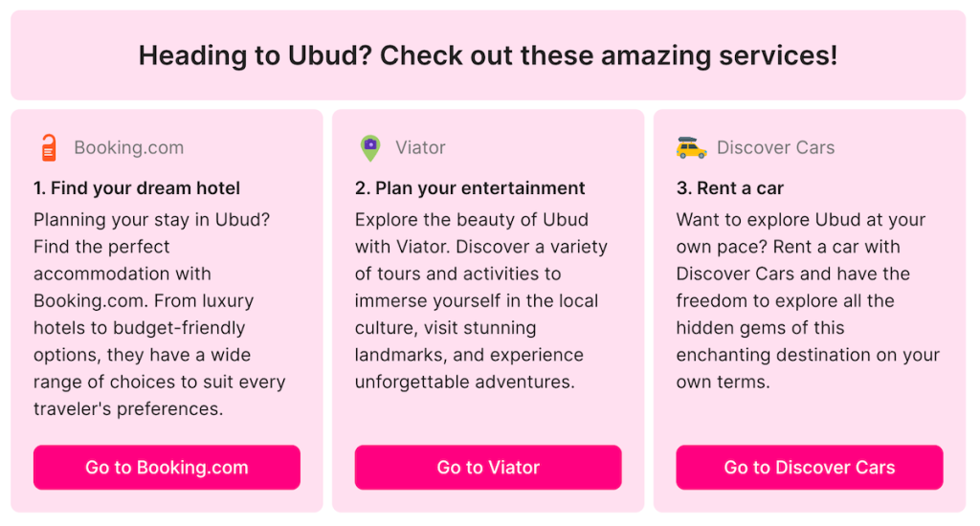This screenshot has height=526, width=980.
Task: Click the 'traveler's preferences.' text line
Action: [x=128, y=409]
